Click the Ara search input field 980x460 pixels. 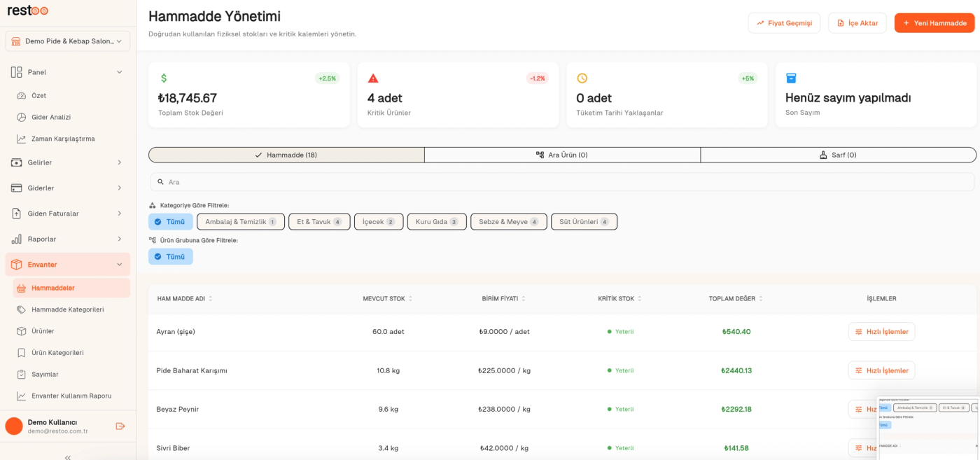(x=562, y=182)
